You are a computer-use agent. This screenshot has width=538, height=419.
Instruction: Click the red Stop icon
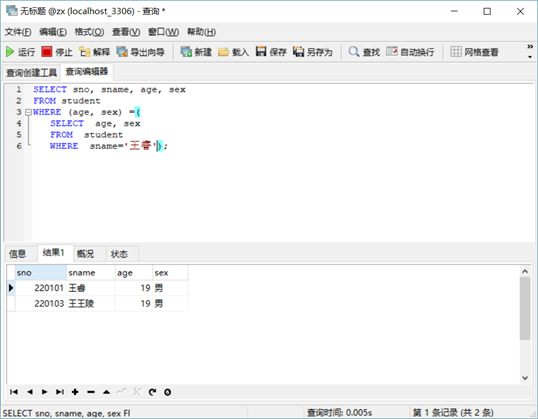(x=46, y=52)
